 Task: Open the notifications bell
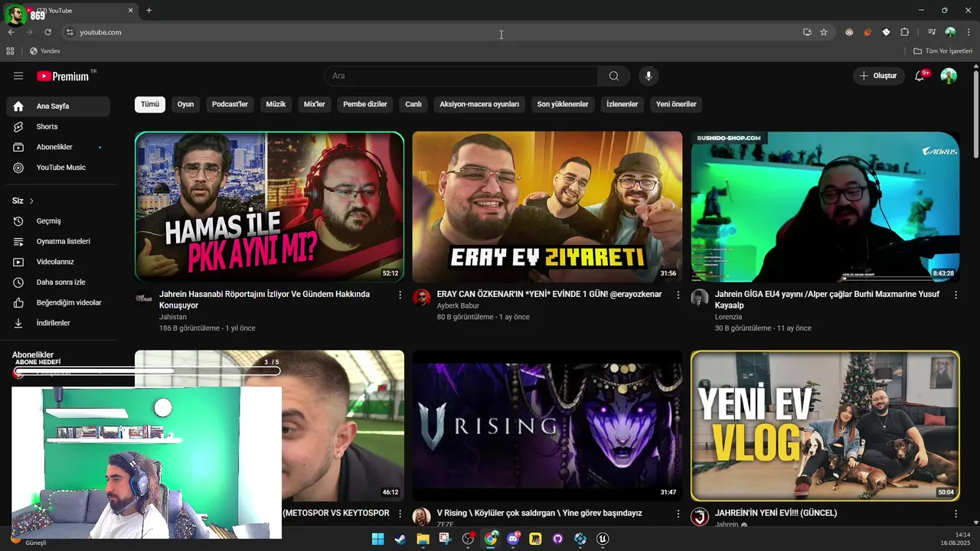[920, 76]
